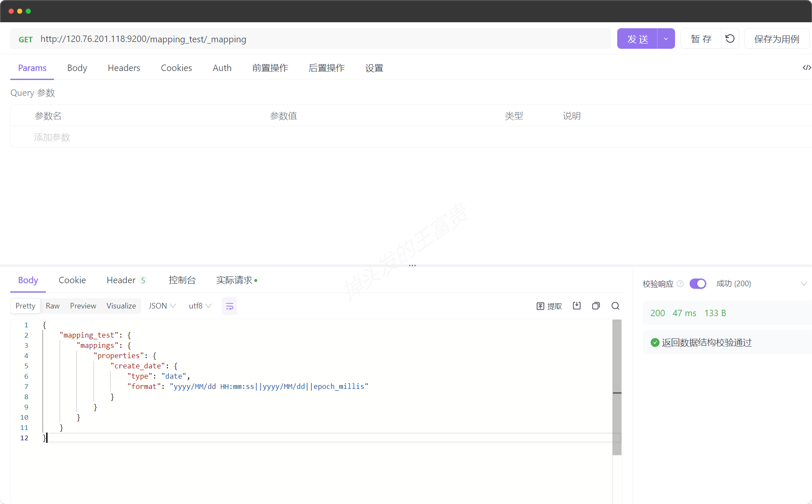Click the 暂存 button

tap(701, 39)
